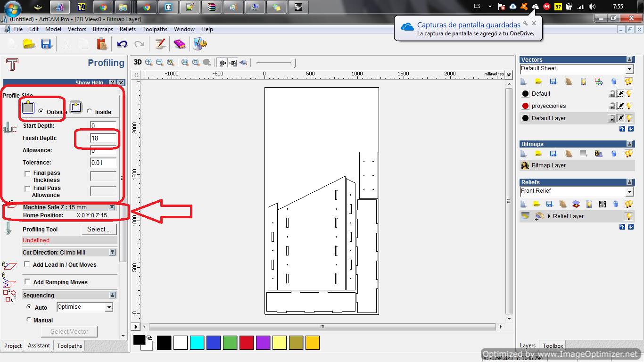Enable the Final Pass Allowance checkbox
This screenshot has width=644, height=362.
[x=27, y=189]
